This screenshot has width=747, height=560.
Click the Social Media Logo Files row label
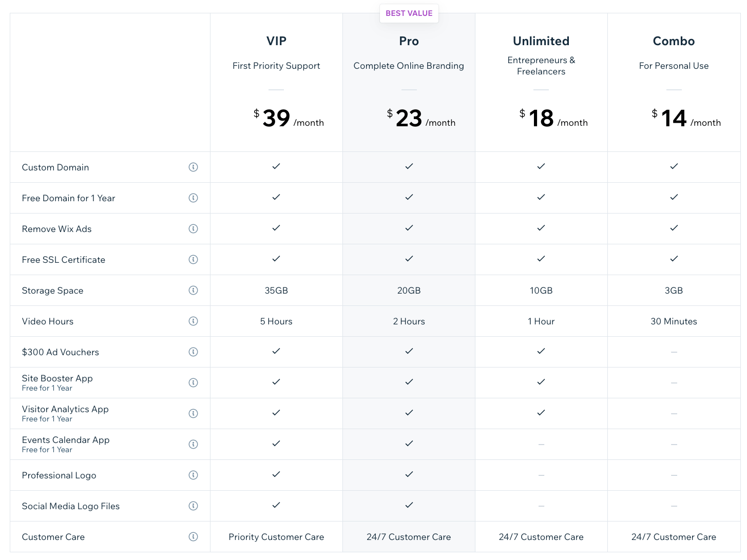pyautogui.click(x=70, y=506)
